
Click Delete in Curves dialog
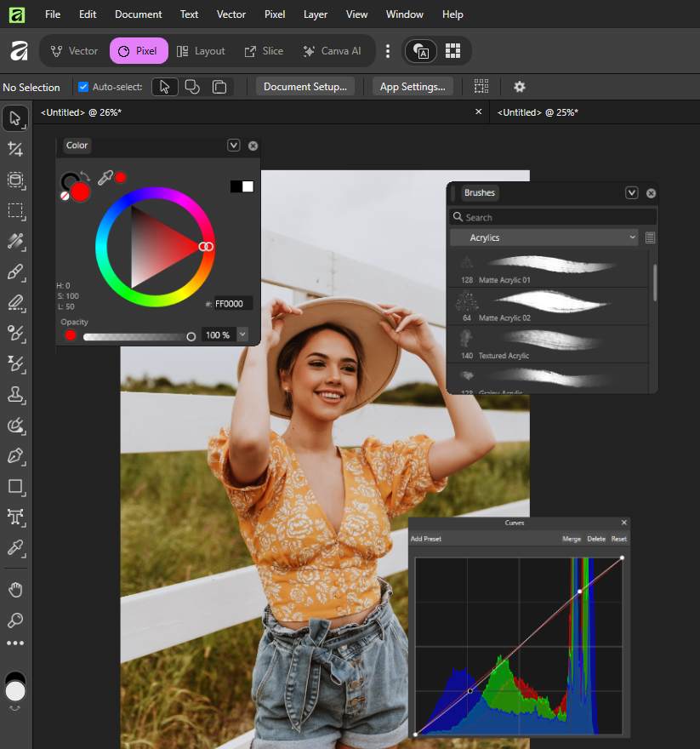596,538
